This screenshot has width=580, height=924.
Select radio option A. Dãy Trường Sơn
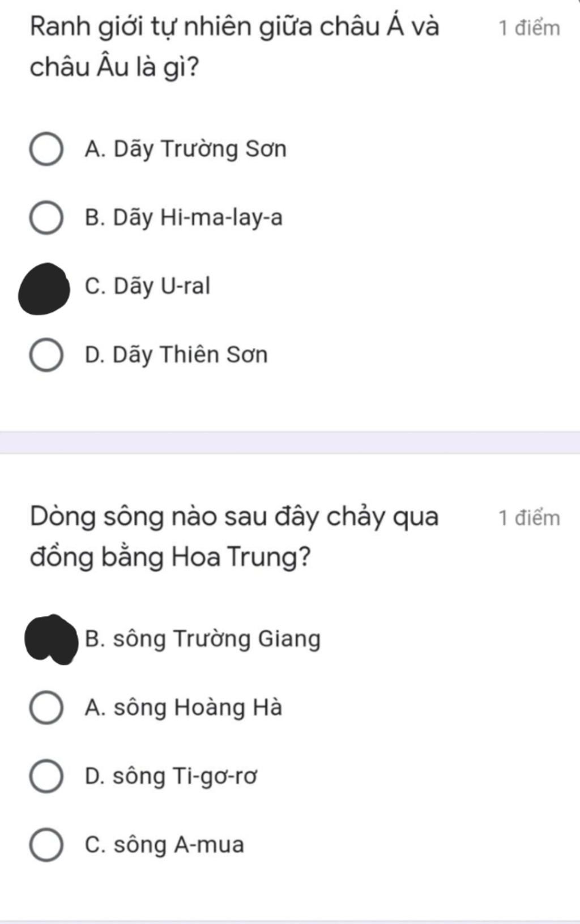[46, 150]
